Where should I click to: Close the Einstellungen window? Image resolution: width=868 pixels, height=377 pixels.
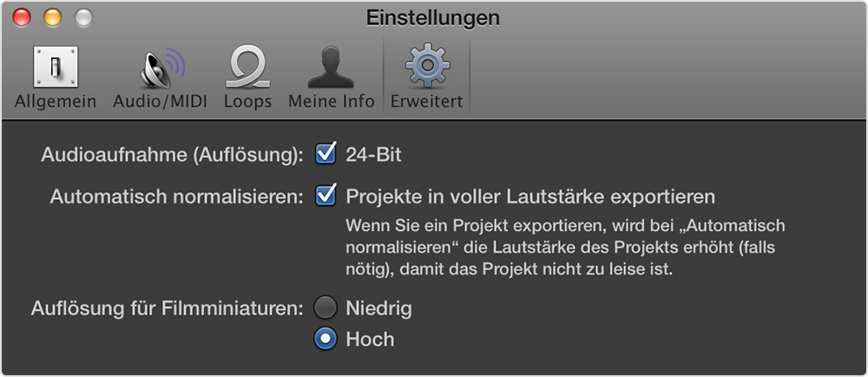pos(22,17)
